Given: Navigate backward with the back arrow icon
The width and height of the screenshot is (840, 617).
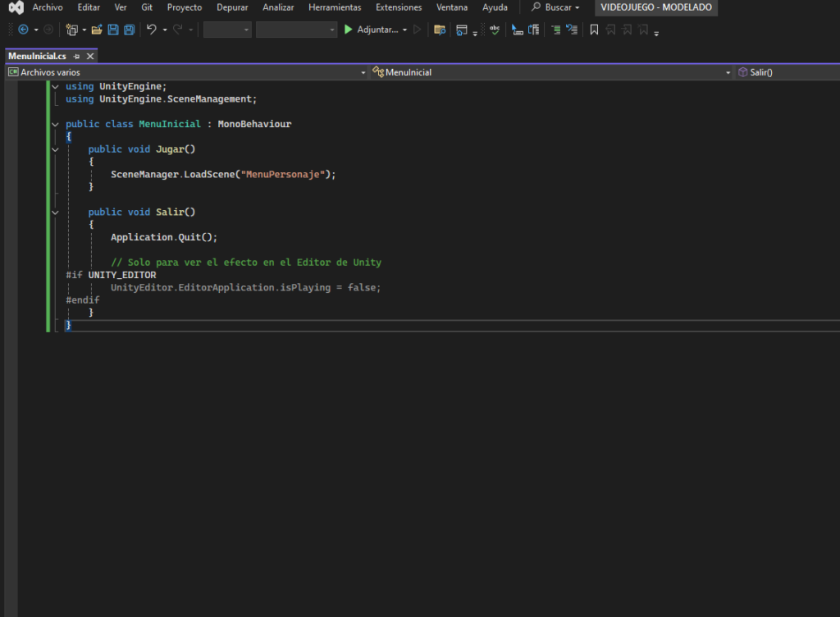Looking at the screenshot, I should [x=23, y=30].
